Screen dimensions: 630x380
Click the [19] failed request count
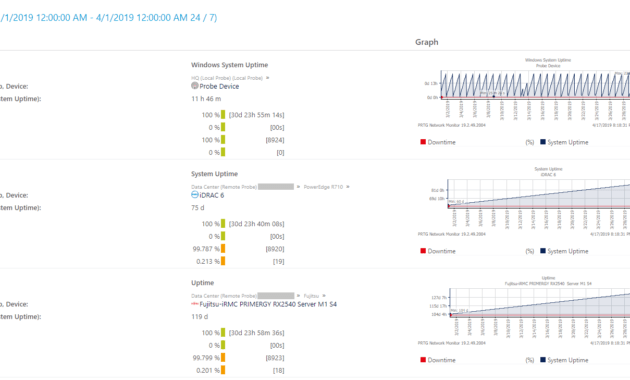tap(278, 261)
